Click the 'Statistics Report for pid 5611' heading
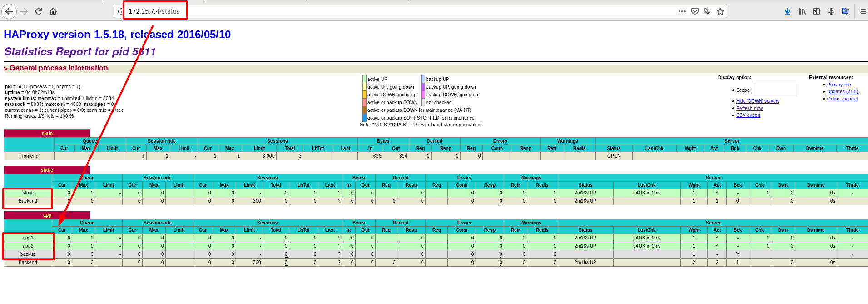The image size is (868, 304). (80, 52)
